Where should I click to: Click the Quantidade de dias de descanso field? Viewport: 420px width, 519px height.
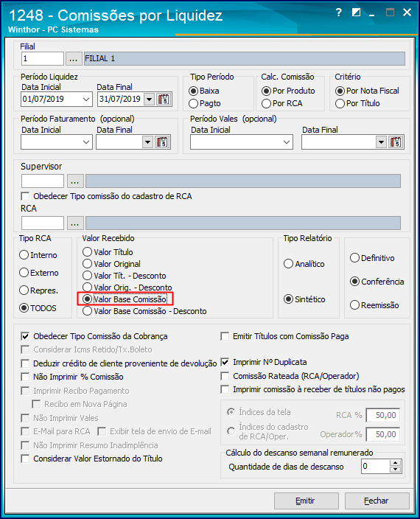(x=376, y=467)
